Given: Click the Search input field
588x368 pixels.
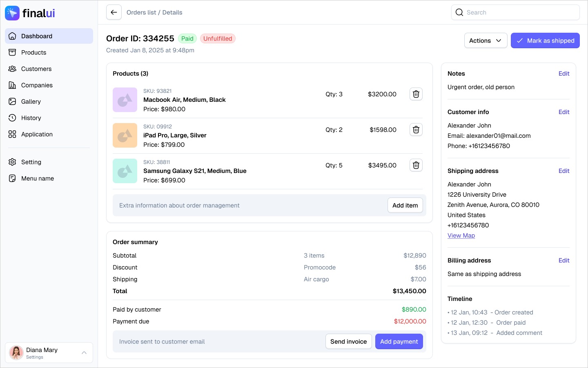Looking at the screenshot, I should 515,12.
